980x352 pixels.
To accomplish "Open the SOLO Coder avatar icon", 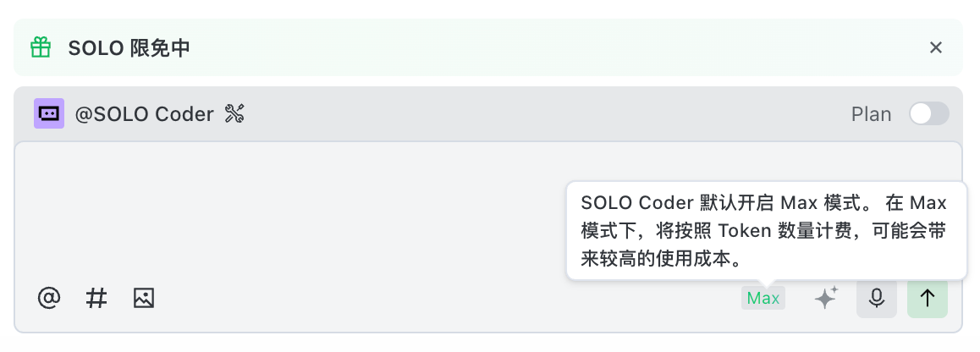I will 49,113.
